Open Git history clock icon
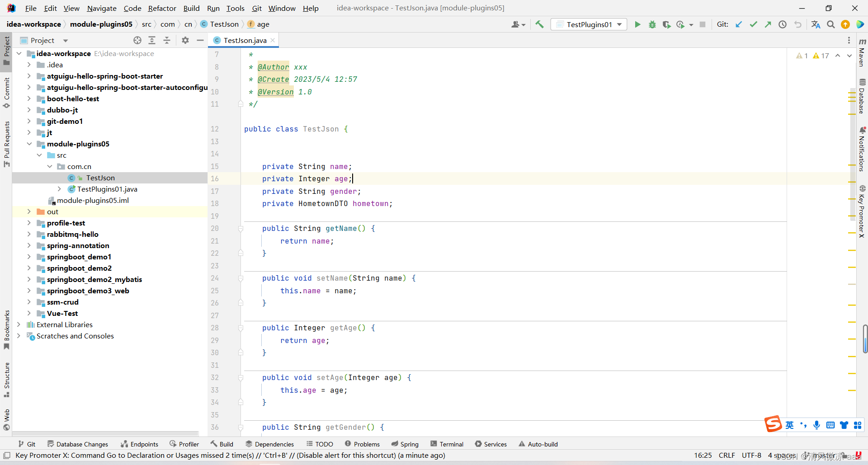Screen dimensions: 868x465 pos(783,24)
